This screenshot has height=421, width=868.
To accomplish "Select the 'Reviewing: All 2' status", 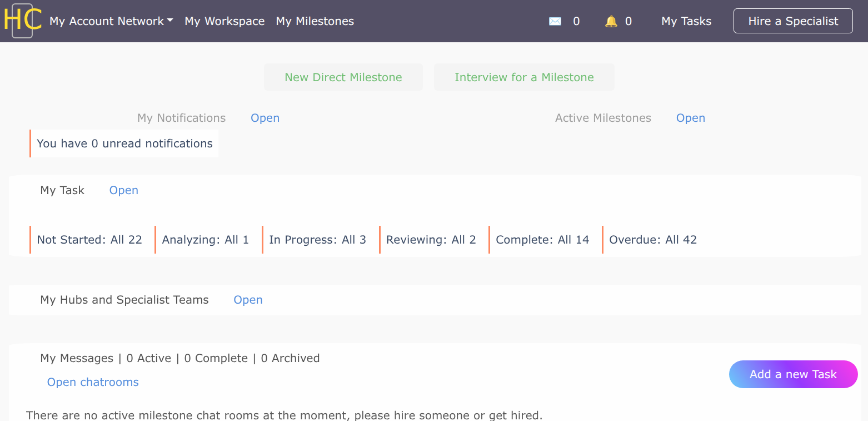I will 431,240.
